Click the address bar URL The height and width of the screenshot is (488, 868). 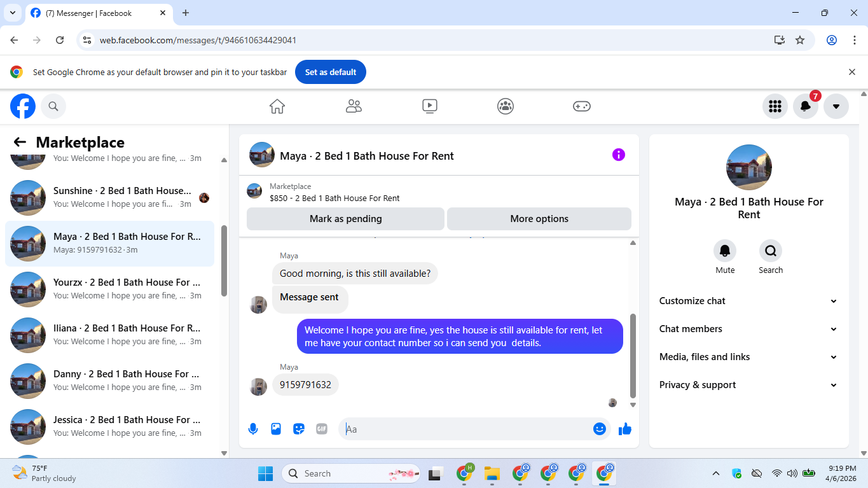[198, 40]
